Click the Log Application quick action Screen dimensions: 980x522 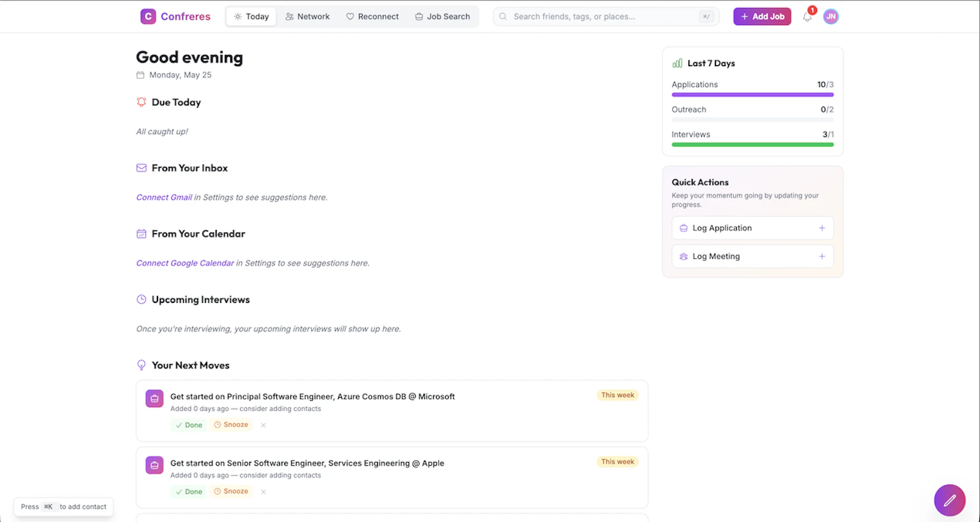pyautogui.click(x=753, y=228)
